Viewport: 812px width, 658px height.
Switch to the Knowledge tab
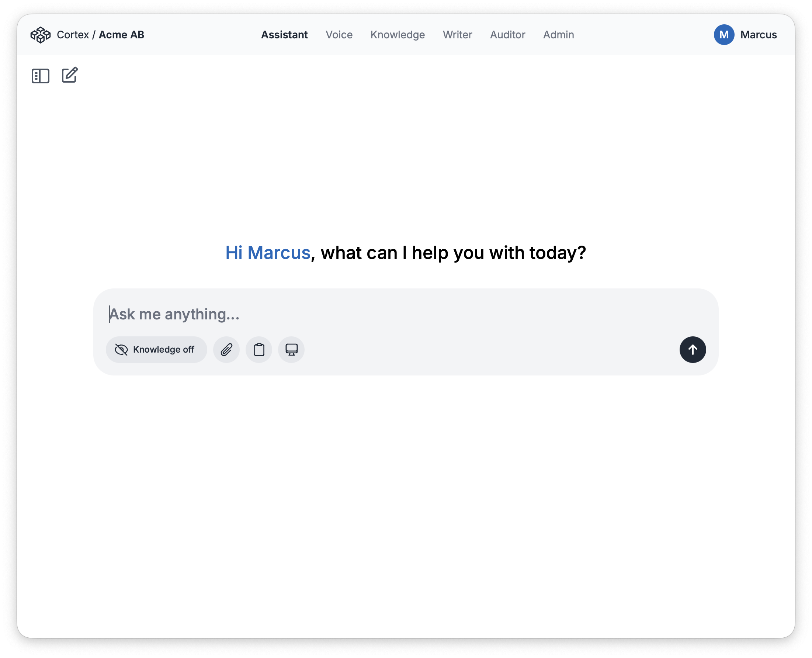397,35
